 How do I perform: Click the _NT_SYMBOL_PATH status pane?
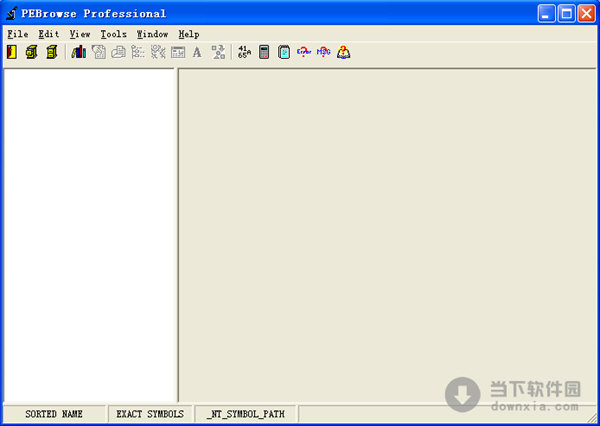(245, 414)
